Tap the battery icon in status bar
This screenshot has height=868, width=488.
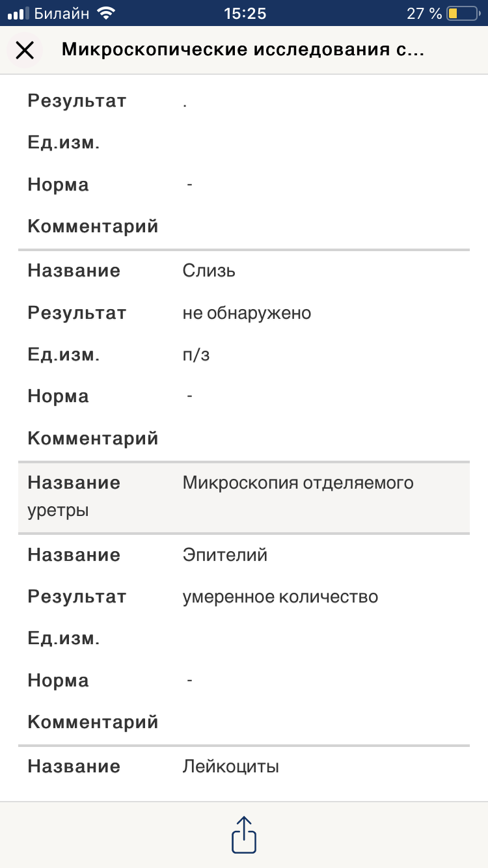(461, 13)
